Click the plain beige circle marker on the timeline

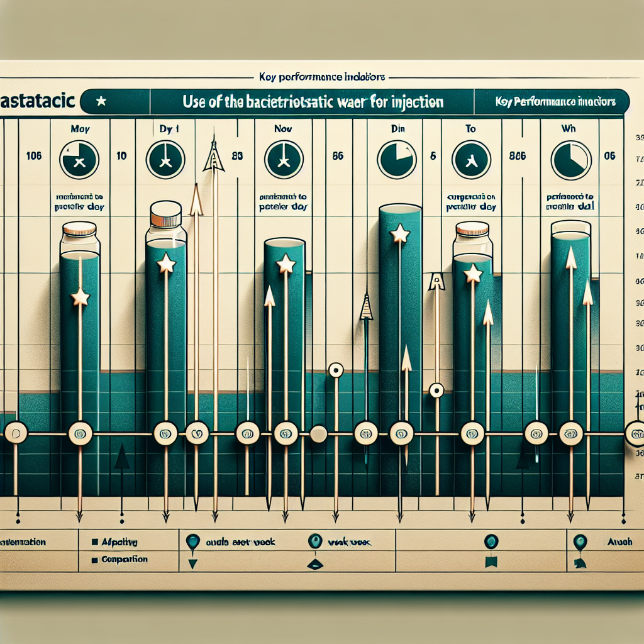click(319, 433)
